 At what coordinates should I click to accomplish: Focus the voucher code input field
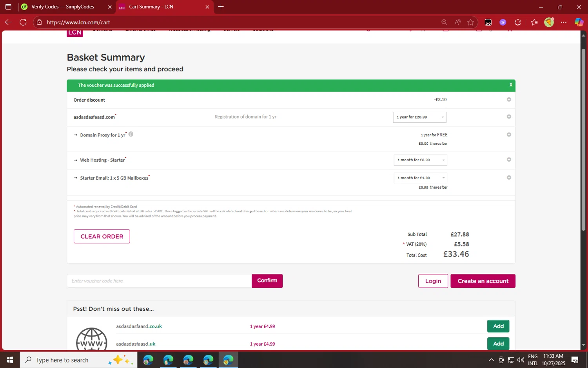pos(159,281)
